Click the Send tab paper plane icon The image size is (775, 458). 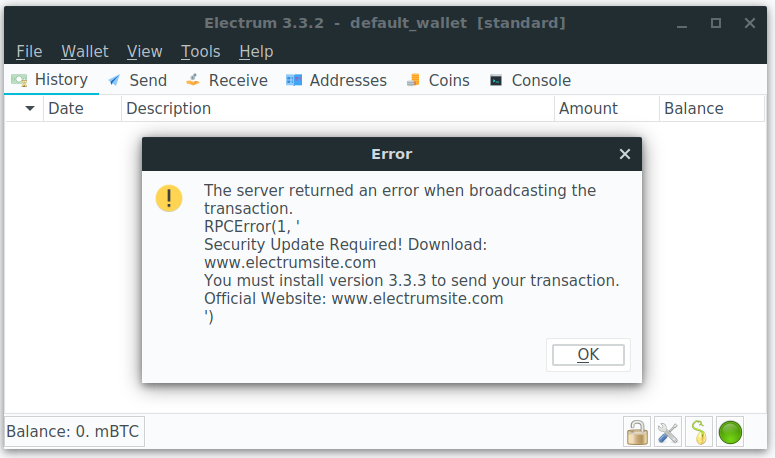114,80
